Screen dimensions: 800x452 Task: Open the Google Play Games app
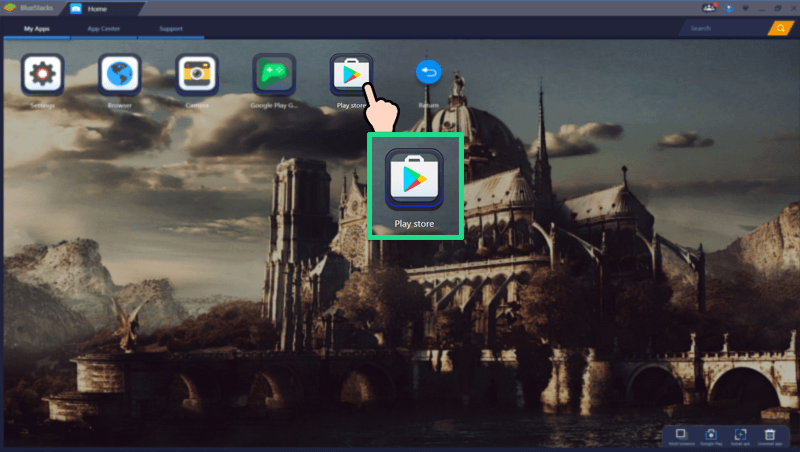(x=274, y=74)
